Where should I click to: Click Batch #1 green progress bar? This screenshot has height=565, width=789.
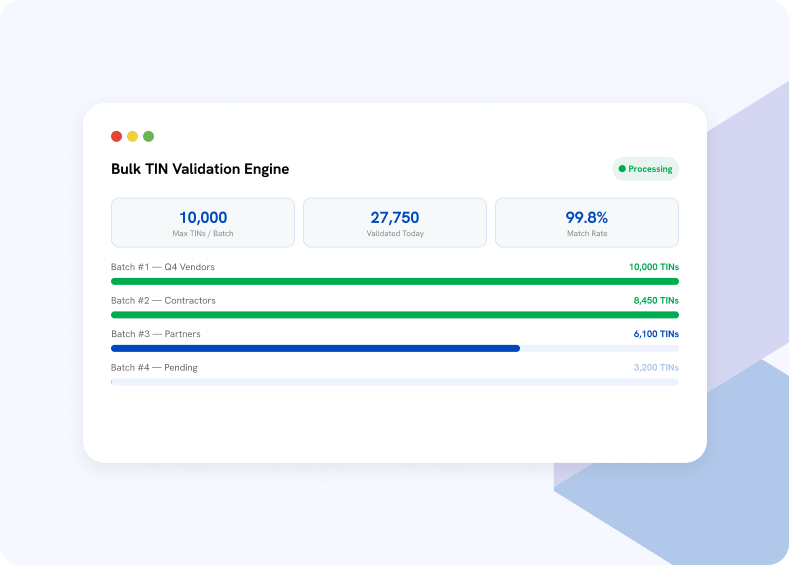point(395,281)
